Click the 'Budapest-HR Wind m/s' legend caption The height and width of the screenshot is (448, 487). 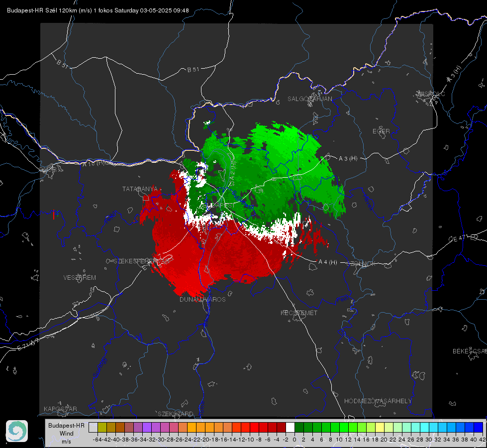click(67, 434)
